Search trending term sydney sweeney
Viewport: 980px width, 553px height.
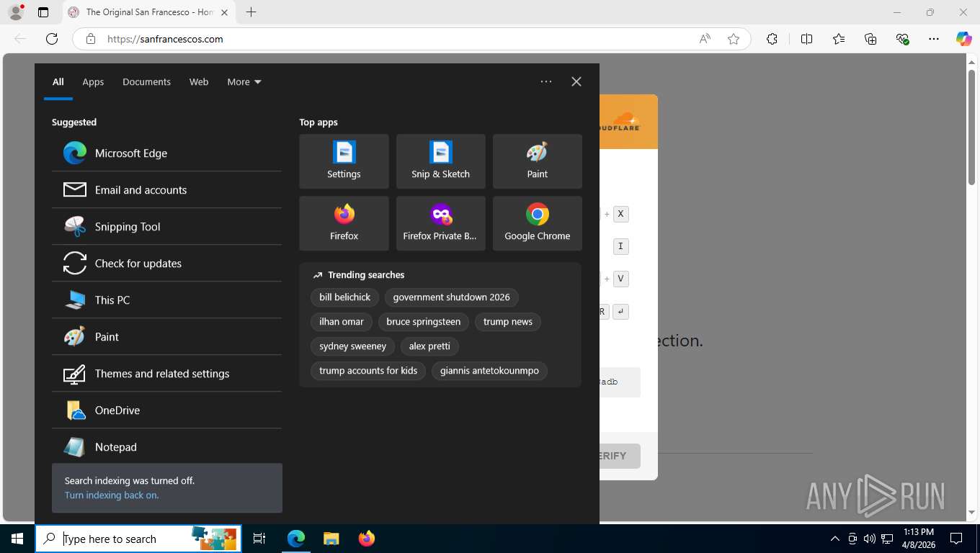coord(352,346)
